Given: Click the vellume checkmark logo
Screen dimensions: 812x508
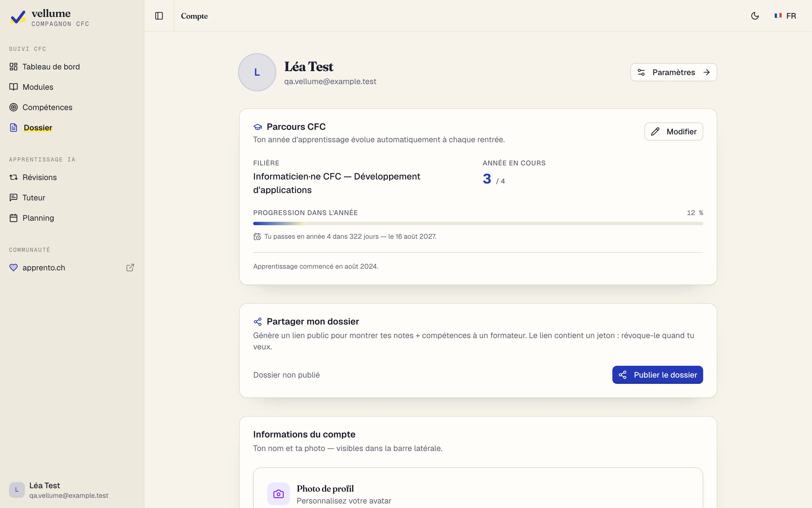Looking at the screenshot, I should [x=18, y=17].
